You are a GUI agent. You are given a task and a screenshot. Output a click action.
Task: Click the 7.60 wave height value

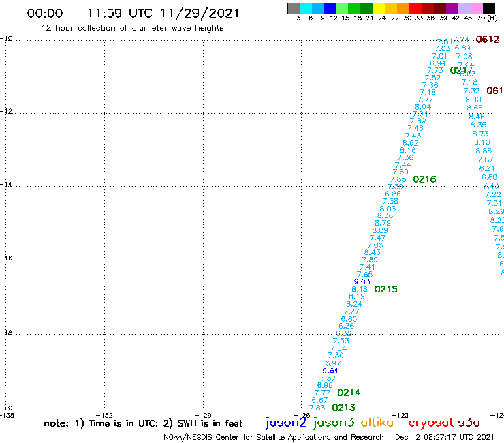(x=400, y=172)
